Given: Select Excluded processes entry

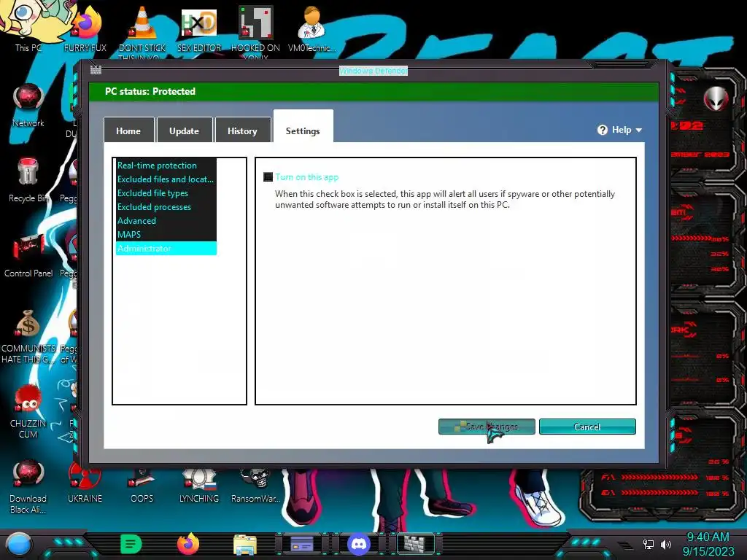Looking at the screenshot, I should [x=166, y=206].
